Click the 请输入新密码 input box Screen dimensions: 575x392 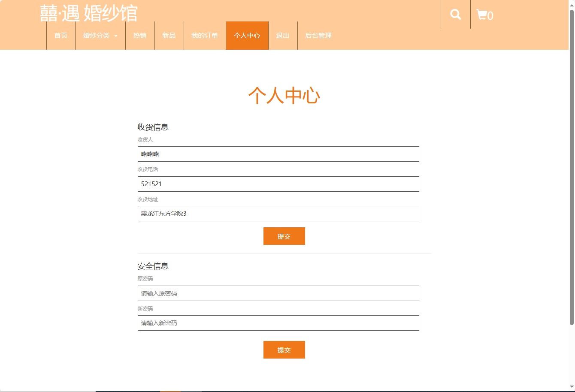(278, 323)
